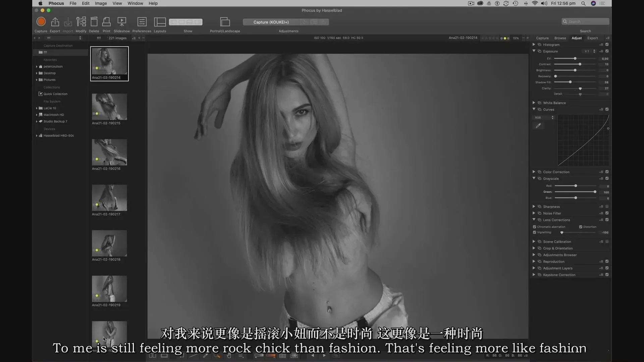This screenshot has height=362, width=644.
Task: Toggle the Vignetting checkbox
Action: coord(535,232)
